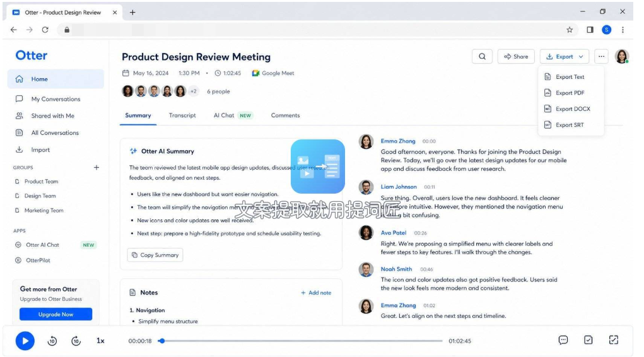The width and height of the screenshot is (644, 357).
Task: Bookmark this page with the star
Action: pos(569,30)
